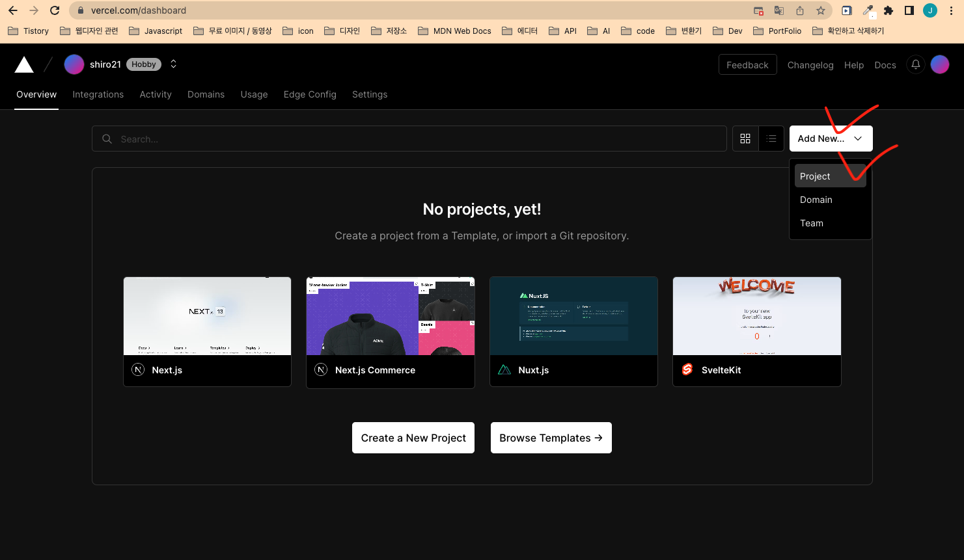The height and width of the screenshot is (560, 964).
Task: Open the Chrome profile J avatar
Action: point(930,10)
